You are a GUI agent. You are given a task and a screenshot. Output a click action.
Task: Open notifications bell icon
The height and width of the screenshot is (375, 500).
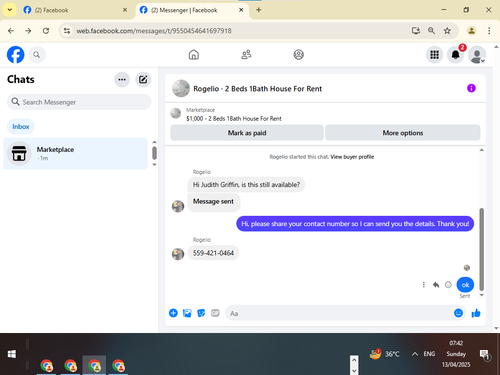click(x=456, y=55)
